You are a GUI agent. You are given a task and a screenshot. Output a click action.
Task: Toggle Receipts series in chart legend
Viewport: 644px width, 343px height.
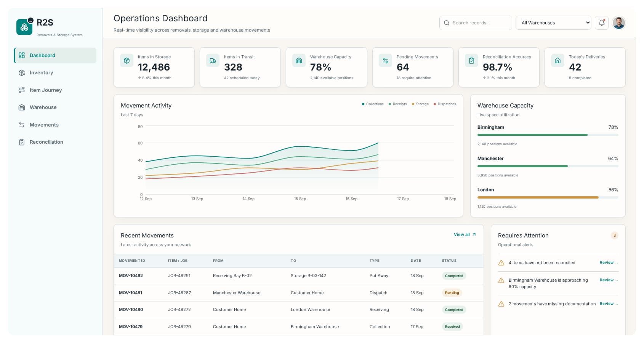(x=397, y=104)
